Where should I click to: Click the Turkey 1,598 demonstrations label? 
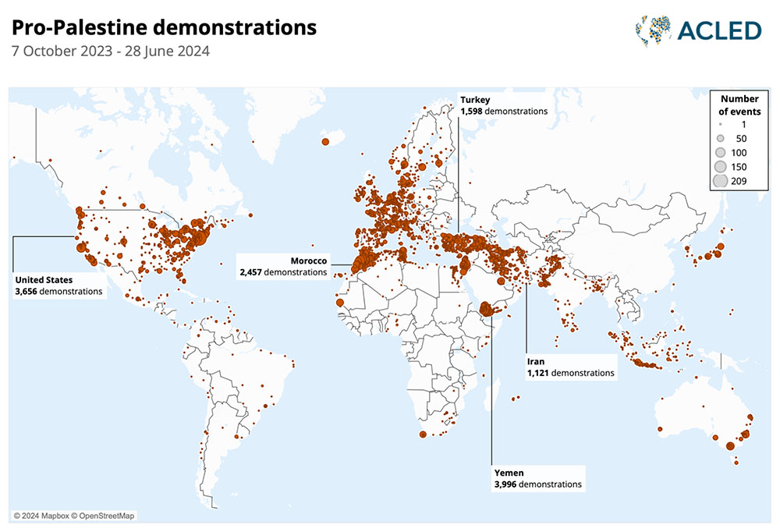(503, 106)
